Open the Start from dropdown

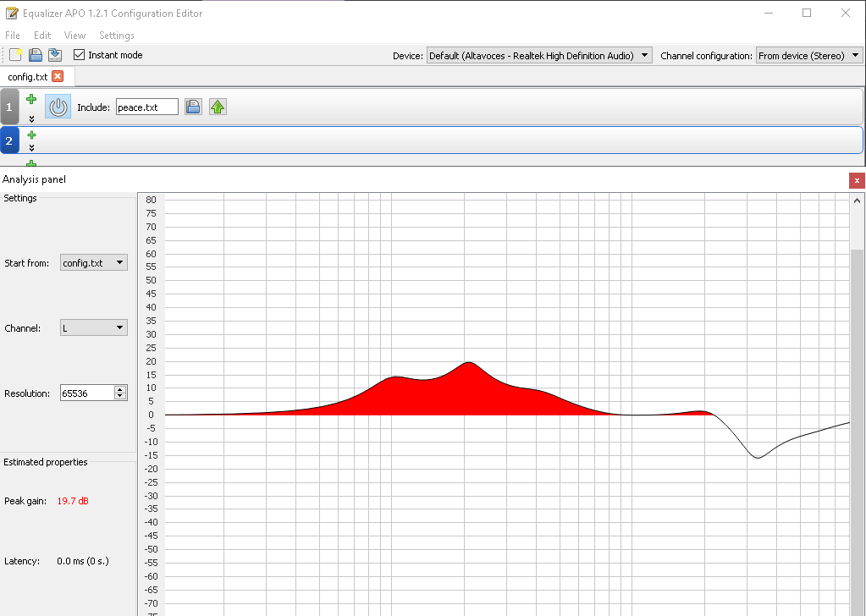tap(93, 263)
